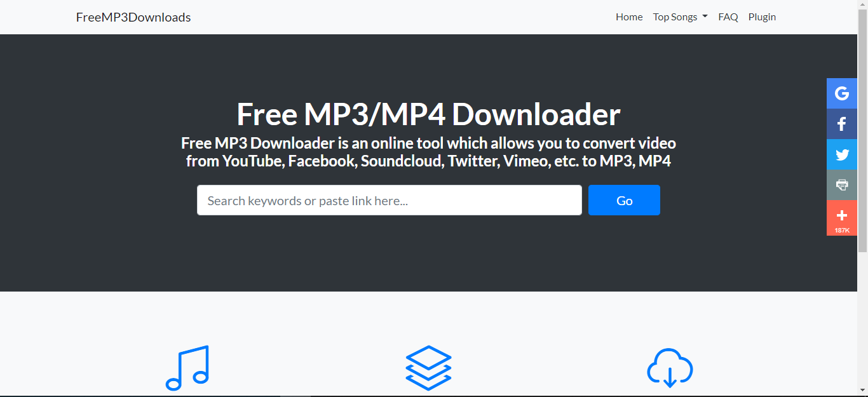Focus the search keywords input field
868x397 pixels.
click(x=390, y=200)
